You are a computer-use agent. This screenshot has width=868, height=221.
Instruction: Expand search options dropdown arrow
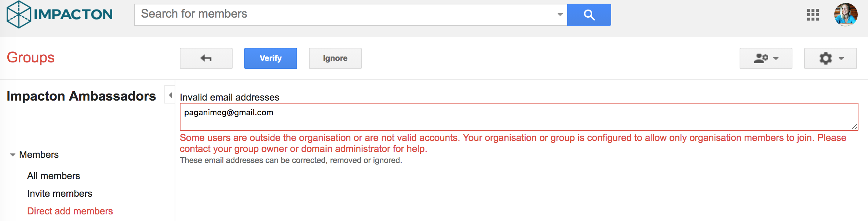coord(560,15)
